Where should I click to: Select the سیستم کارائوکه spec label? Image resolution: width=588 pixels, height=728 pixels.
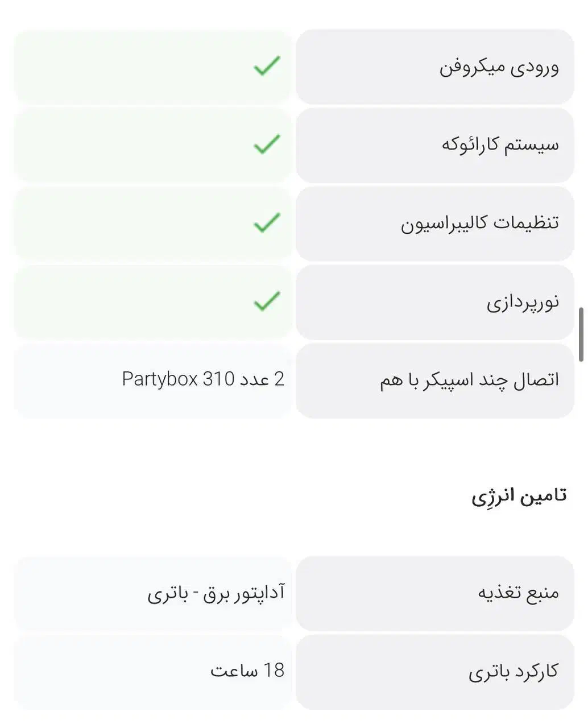(x=500, y=145)
